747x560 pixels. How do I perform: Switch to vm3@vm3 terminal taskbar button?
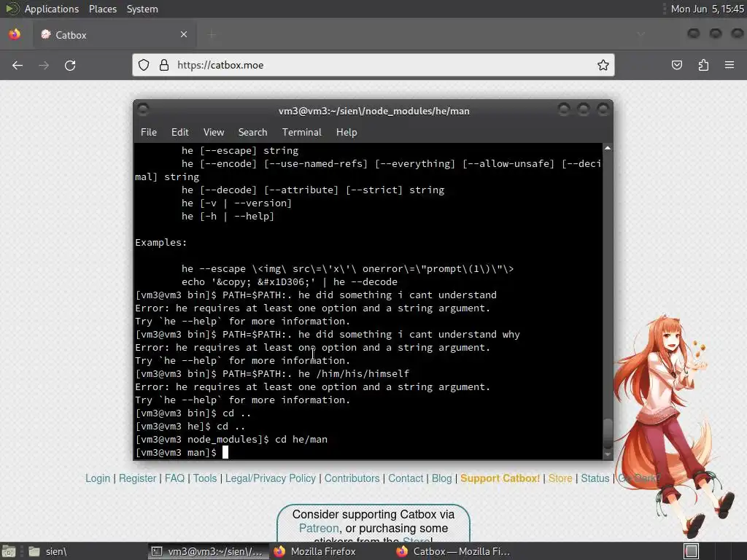(208, 551)
